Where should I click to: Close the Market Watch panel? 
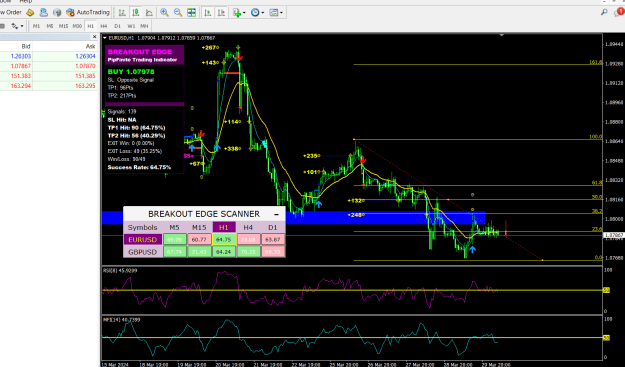tap(94, 37)
